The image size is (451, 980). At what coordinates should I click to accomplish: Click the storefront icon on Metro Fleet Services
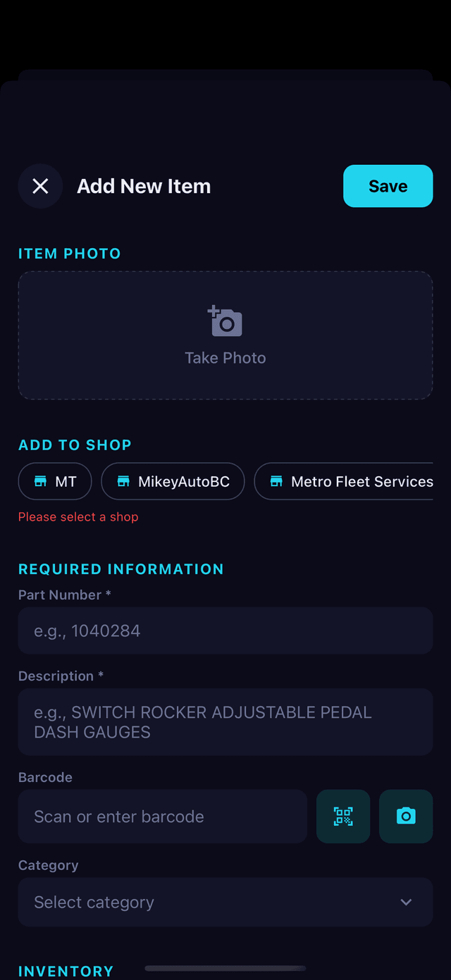coord(276,481)
